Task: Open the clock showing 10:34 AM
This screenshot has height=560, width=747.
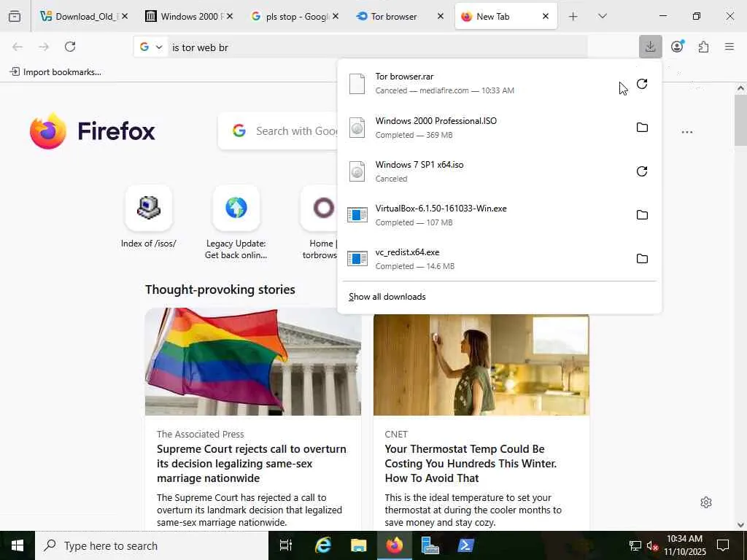Action: (684, 545)
